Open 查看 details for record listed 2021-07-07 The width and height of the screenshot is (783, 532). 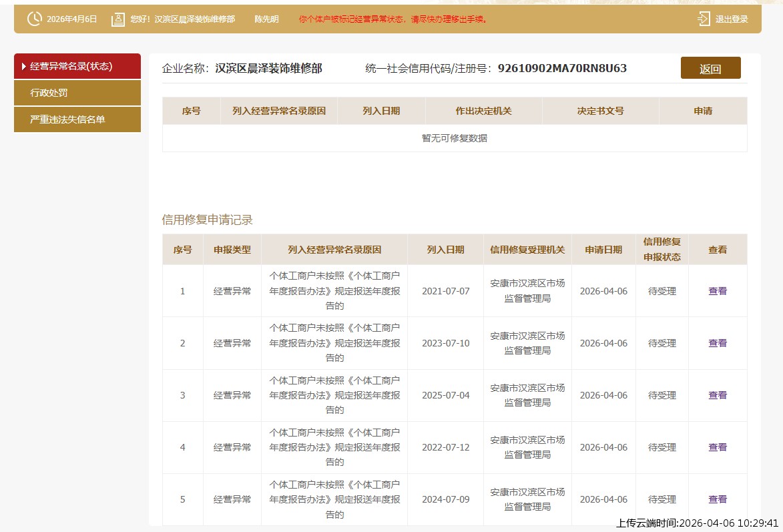point(717,291)
